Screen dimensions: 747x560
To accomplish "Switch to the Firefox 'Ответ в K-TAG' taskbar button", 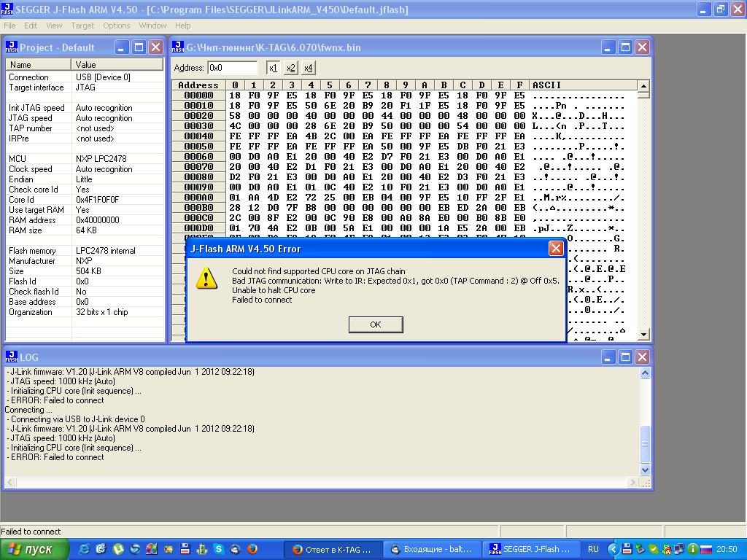I will tap(333, 550).
